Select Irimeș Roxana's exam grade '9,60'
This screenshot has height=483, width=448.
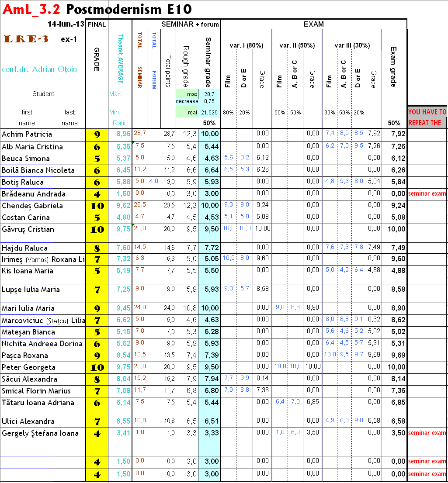point(398,259)
